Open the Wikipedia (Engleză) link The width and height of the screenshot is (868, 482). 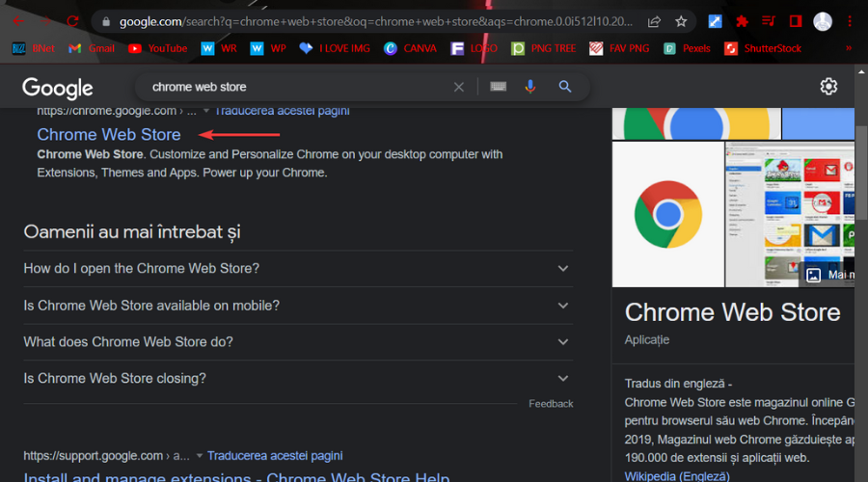(677, 476)
